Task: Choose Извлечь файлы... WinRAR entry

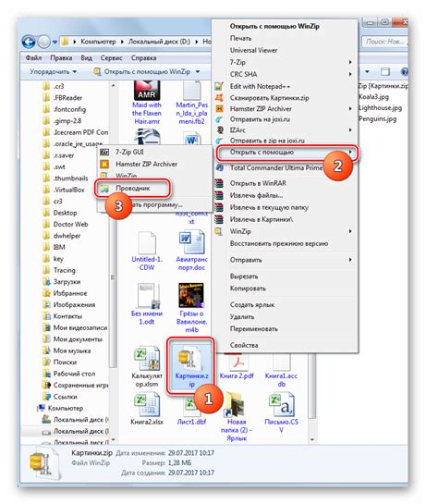Action: point(256,195)
